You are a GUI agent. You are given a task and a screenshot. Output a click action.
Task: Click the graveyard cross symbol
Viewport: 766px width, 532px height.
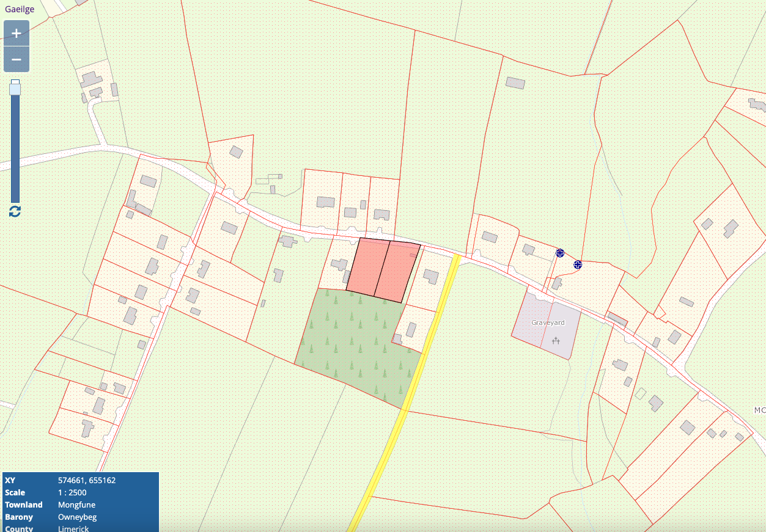[556, 340]
